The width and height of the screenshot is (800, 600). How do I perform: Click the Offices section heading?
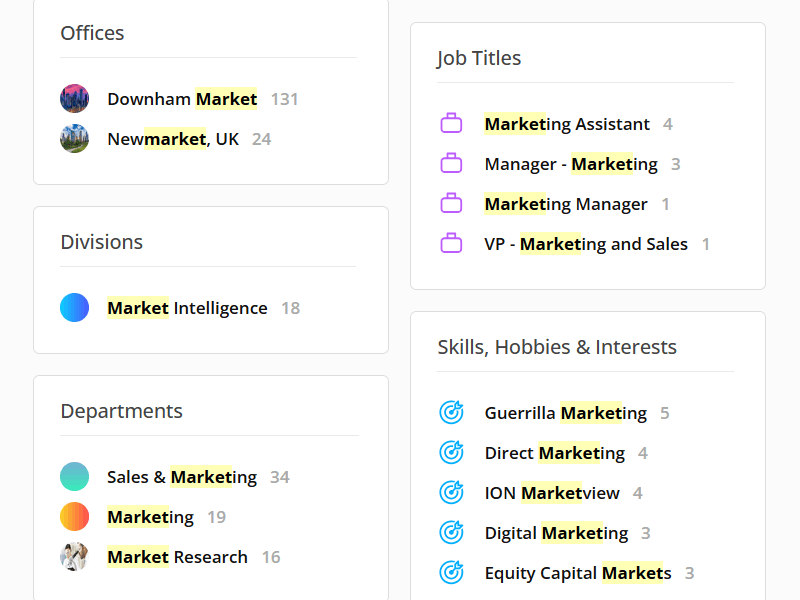coord(92,33)
